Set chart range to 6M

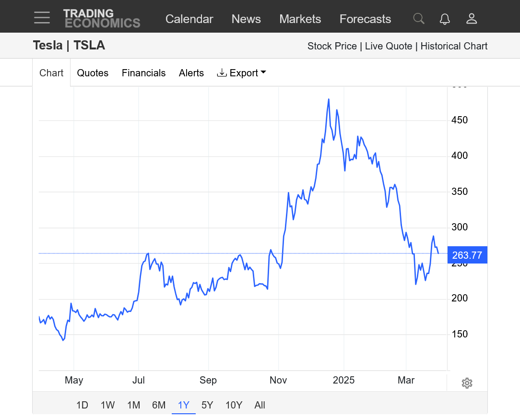(x=159, y=405)
